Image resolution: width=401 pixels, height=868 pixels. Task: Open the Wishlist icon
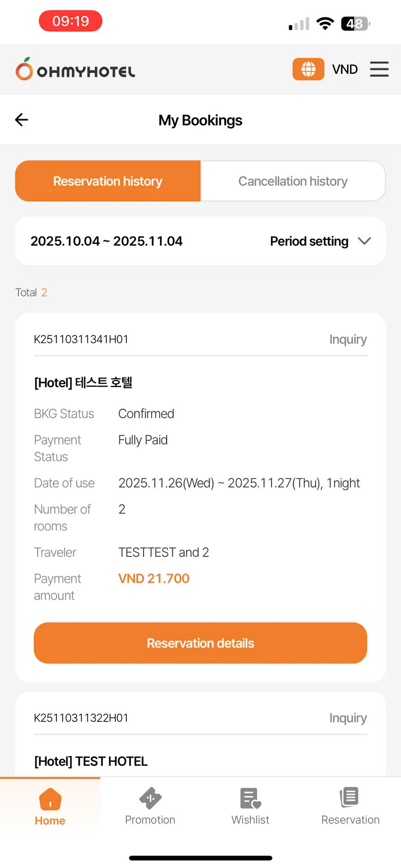[250, 798]
